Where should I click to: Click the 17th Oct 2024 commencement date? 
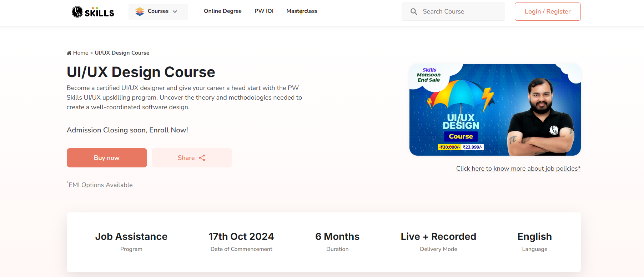click(241, 237)
